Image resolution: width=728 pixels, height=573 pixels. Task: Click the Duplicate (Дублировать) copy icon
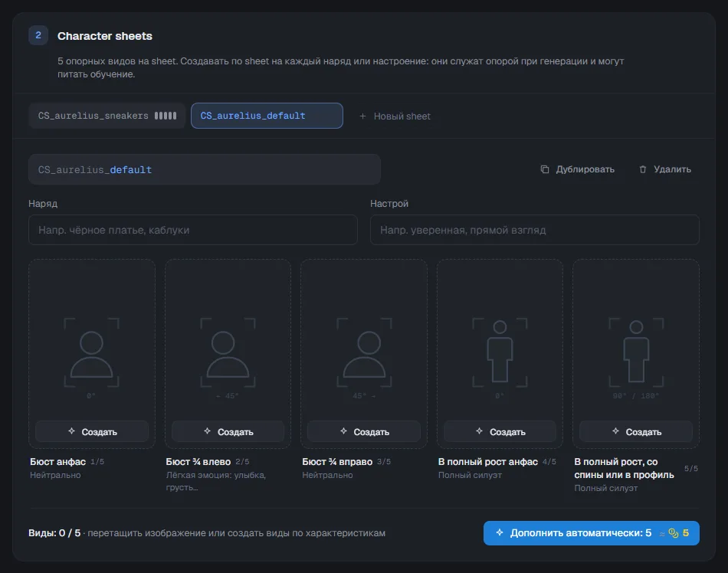[x=545, y=169]
